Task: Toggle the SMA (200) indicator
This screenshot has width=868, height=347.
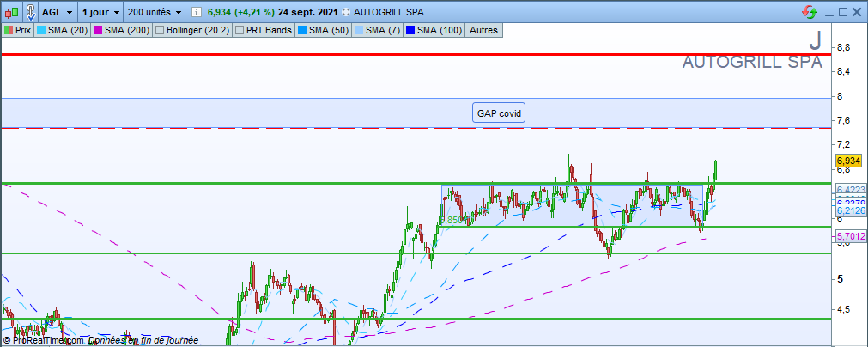Action: tap(121, 30)
